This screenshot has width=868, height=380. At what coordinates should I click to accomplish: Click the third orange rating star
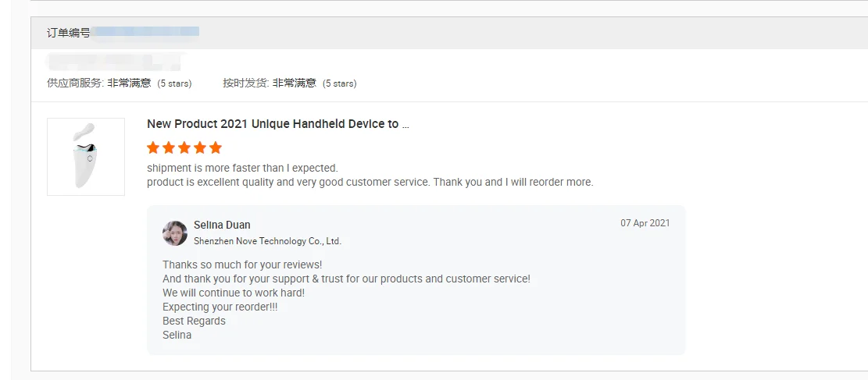[184, 147]
